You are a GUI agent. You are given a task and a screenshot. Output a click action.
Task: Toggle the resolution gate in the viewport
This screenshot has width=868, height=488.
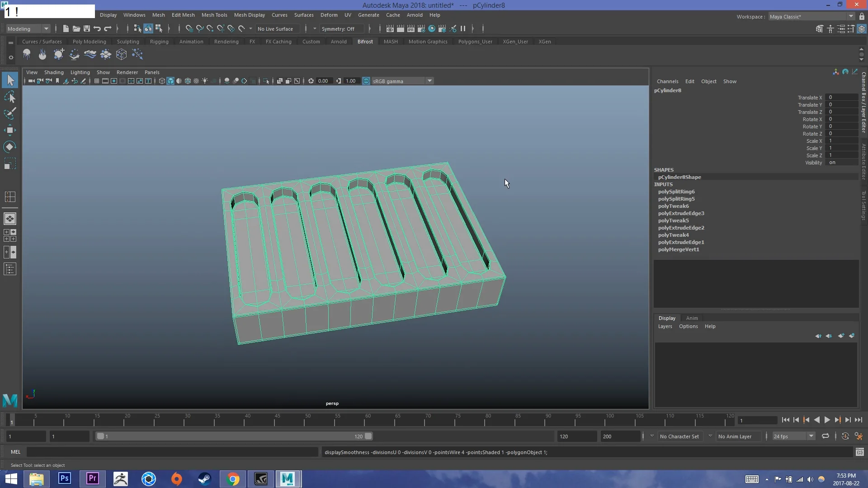pos(114,81)
